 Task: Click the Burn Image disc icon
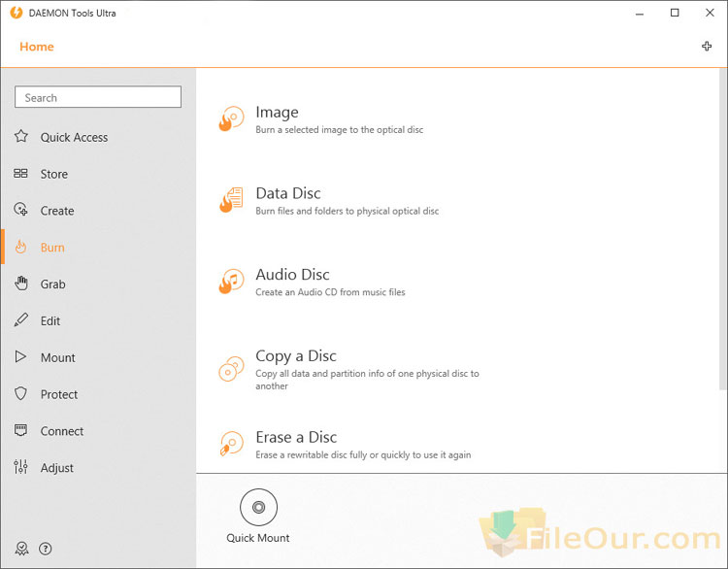point(231,119)
